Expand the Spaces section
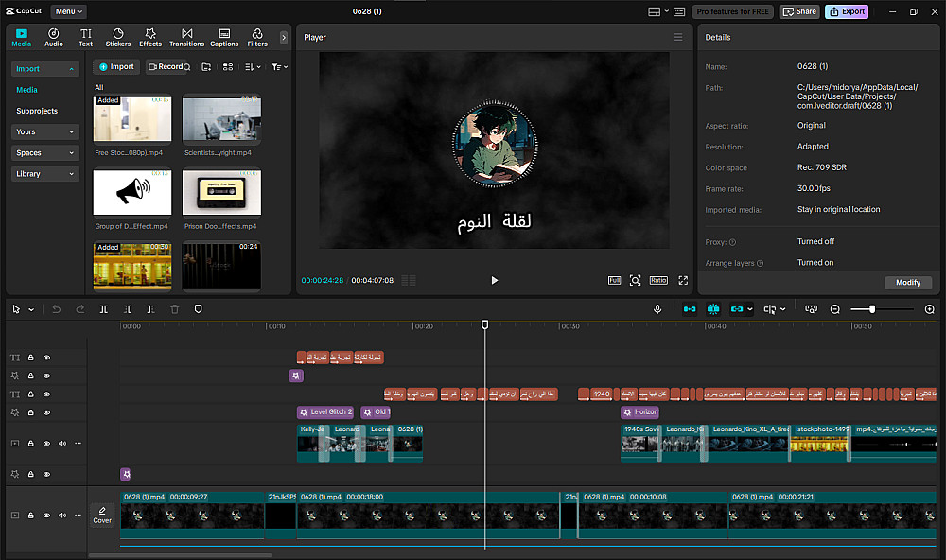The image size is (946, 560). [44, 153]
